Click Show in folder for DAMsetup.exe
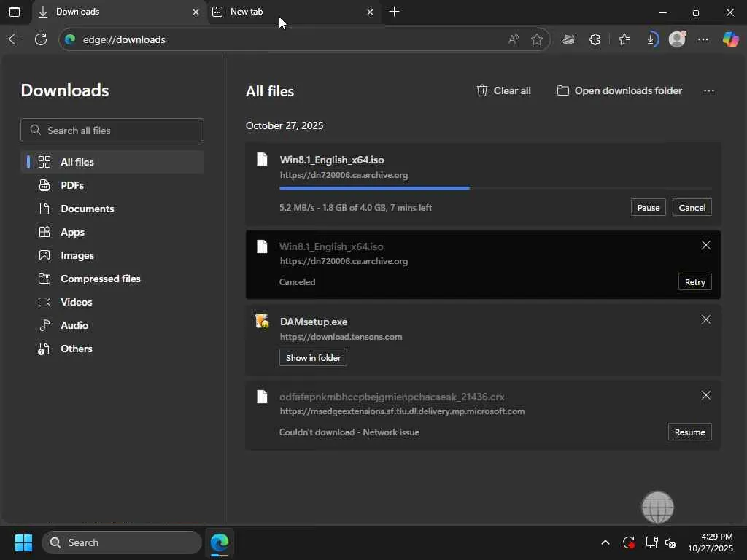 (313, 358)
